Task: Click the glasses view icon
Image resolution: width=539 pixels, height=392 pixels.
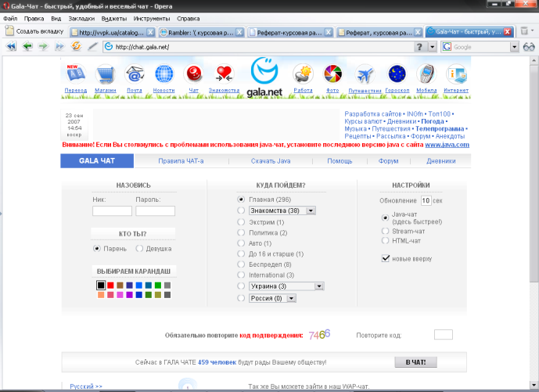Action: [529, 47]
